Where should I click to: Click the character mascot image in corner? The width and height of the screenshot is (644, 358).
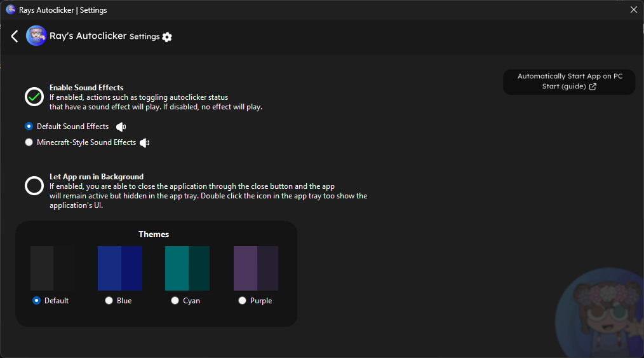pos(600,313)
